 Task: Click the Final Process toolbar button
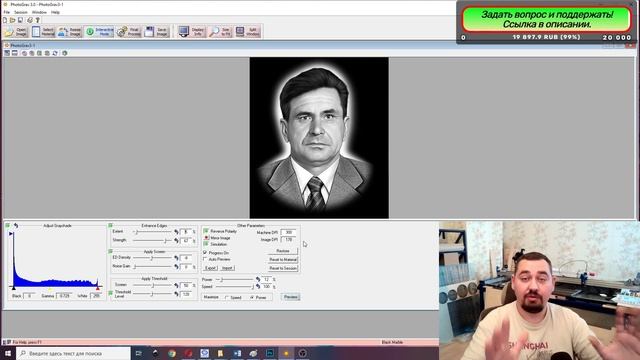129,31
